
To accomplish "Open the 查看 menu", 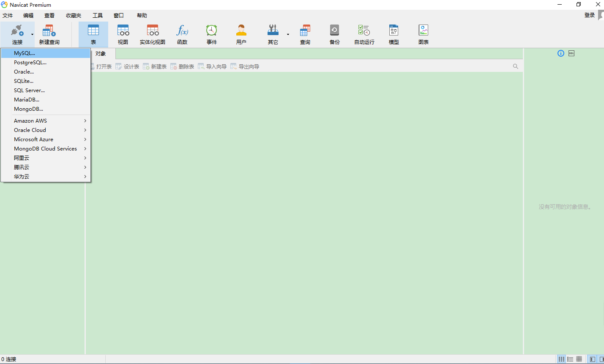I will 49,16.
